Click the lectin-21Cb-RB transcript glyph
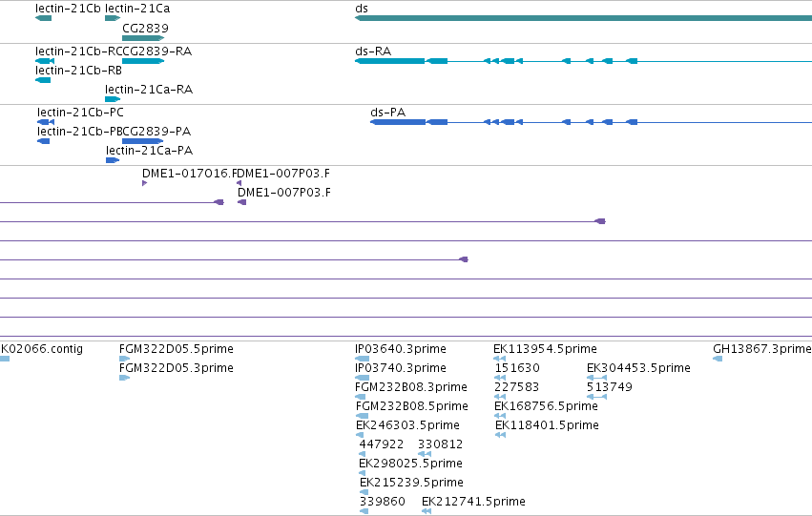Screen dimensions: 812x516 (43, 80)
